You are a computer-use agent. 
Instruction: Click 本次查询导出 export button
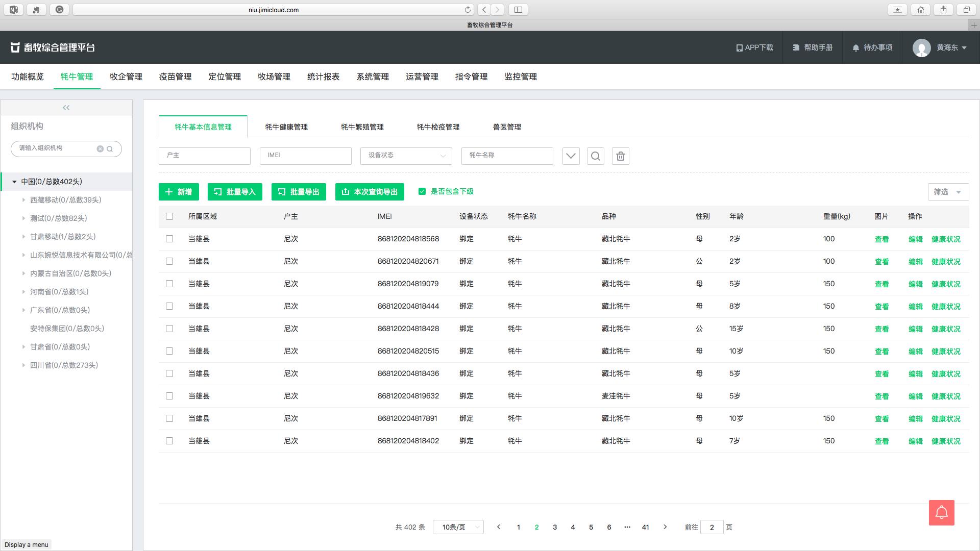click(370, 192)
